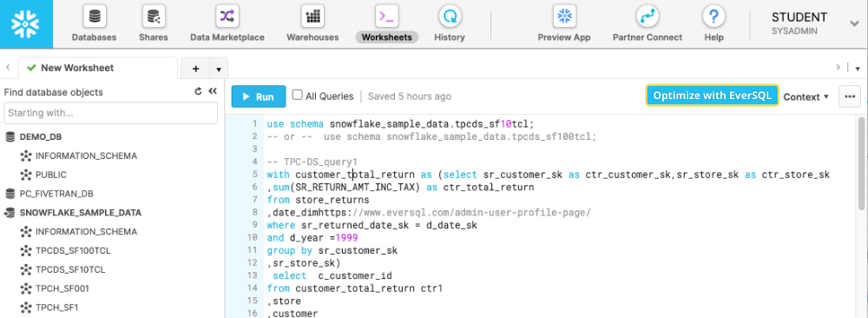Open the Warehouses icon
Viewport: 868px width, 318px height.
pos(312,16)
